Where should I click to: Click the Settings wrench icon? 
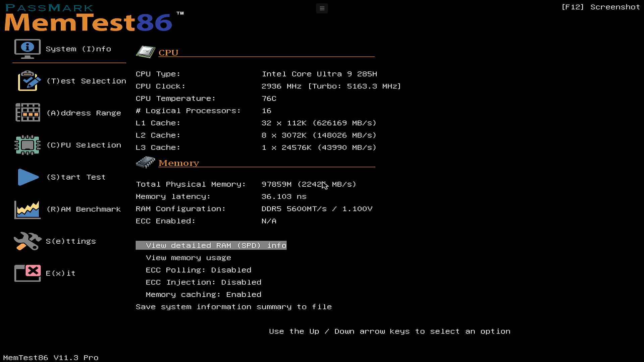(x=28, y=241)
